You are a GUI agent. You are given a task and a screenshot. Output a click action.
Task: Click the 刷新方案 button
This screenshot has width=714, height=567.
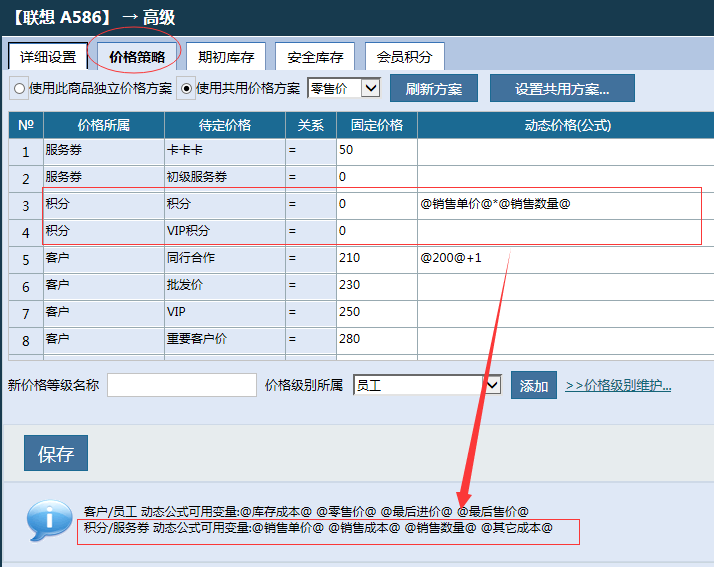[x=434, y=88]
